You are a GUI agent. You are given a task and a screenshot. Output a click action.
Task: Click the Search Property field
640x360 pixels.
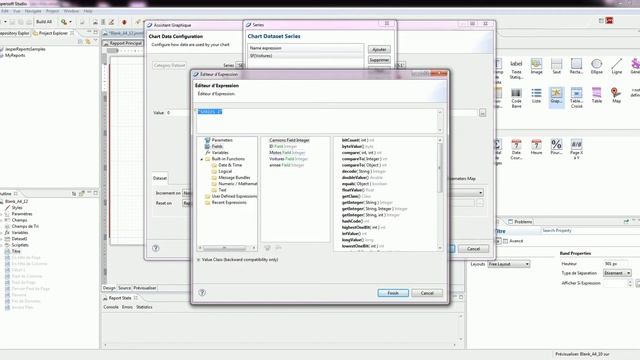(590, 231)
